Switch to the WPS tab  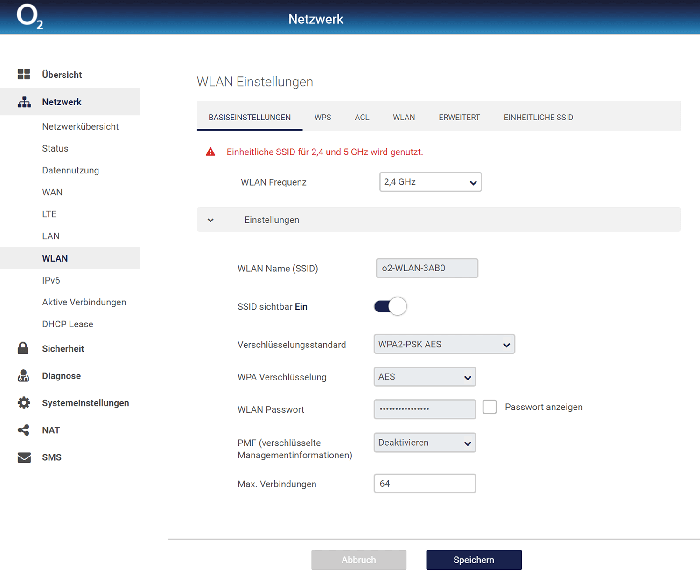[322, 118]
